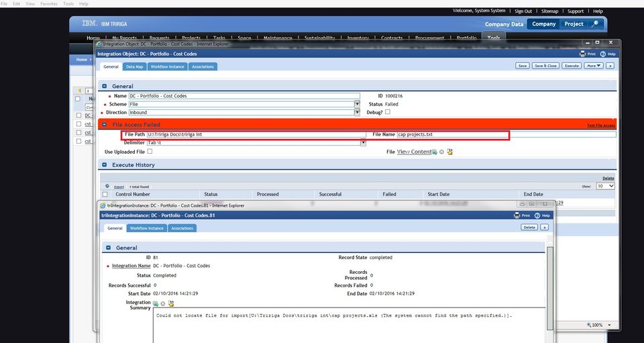Open the Show rows count dropdown

pos(605,186)
